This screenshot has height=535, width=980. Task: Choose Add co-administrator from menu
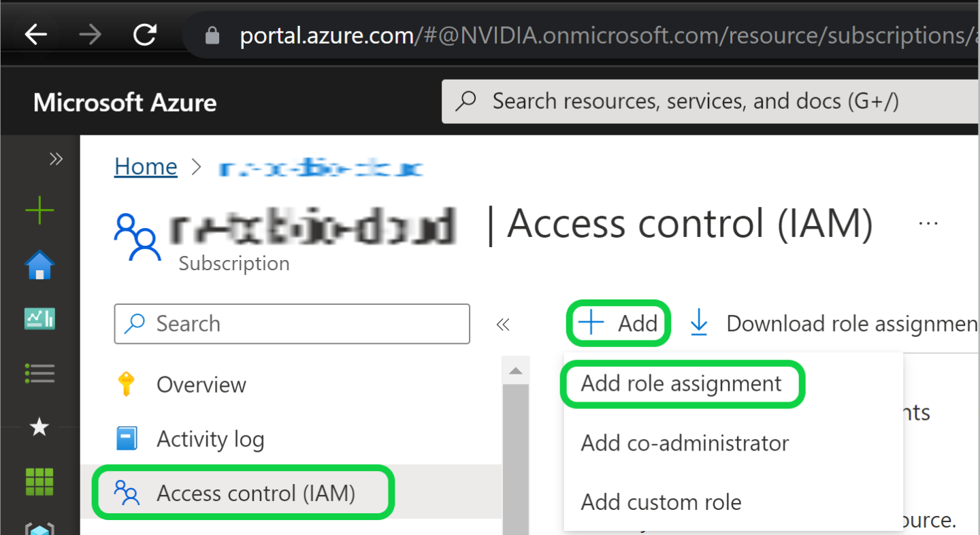point(685,444)
